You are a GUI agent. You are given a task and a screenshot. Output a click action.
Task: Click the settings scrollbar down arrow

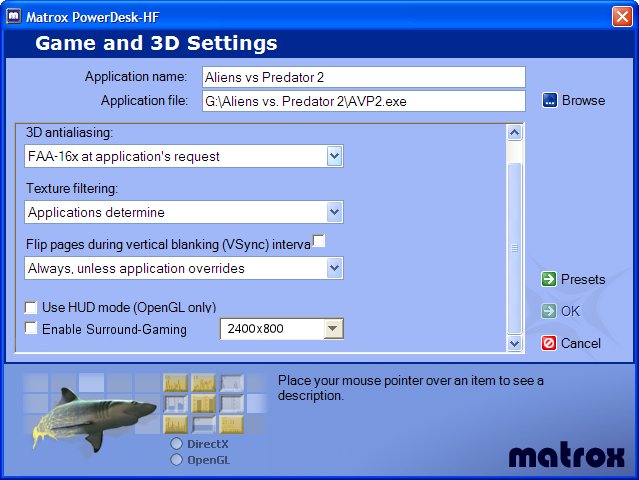coord(514,343)
